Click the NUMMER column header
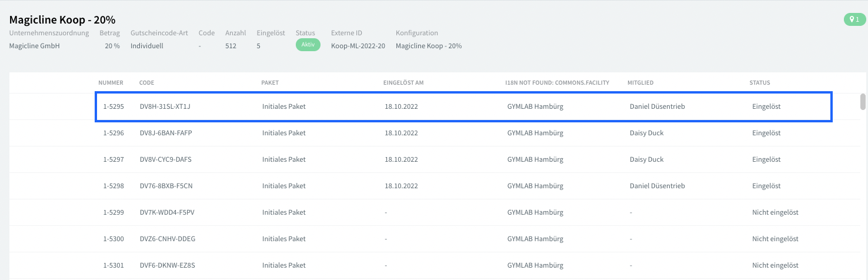The height and width of the screenshot is (280, 868). [111, 83]
